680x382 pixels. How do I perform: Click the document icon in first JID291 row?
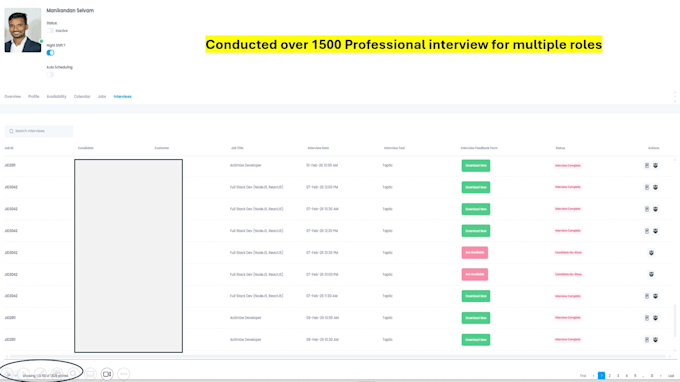pyautogui.click(x=647, y=166)
